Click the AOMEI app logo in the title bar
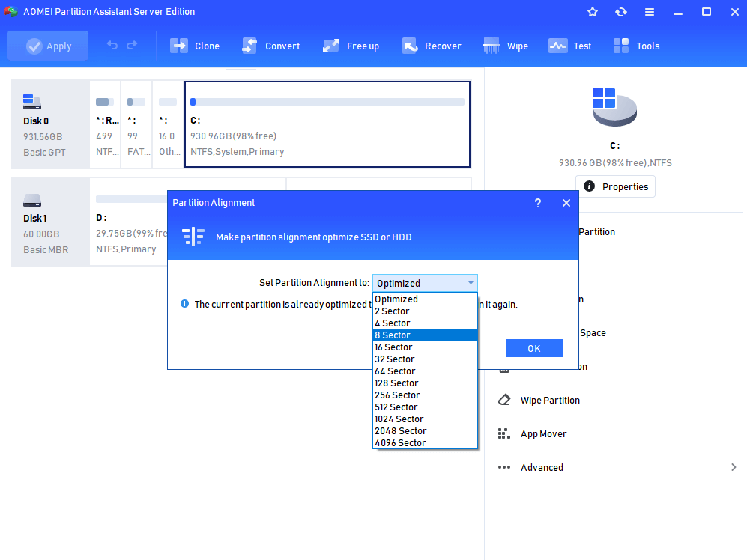This screenshot has width=747, height=560. click(x=11, y=11)
